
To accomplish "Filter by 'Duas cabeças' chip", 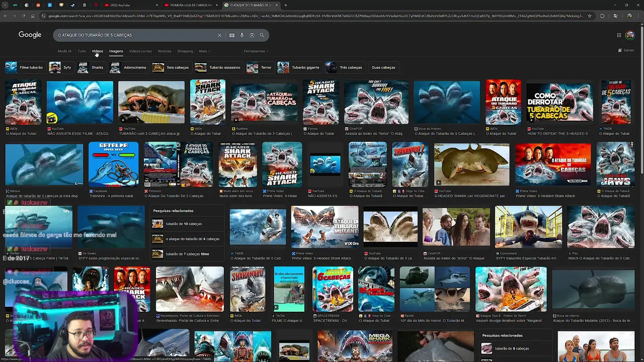I will (x=383, y=67).
